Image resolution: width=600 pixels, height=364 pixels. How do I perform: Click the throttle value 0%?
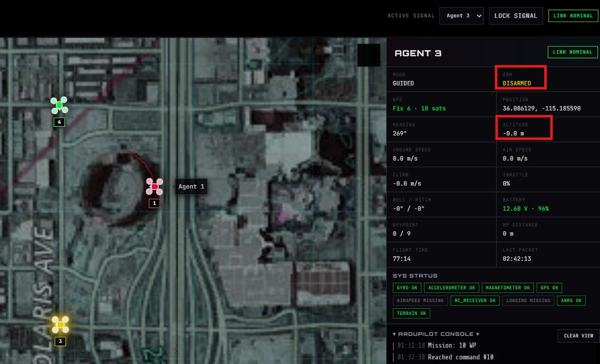[506, 184]
